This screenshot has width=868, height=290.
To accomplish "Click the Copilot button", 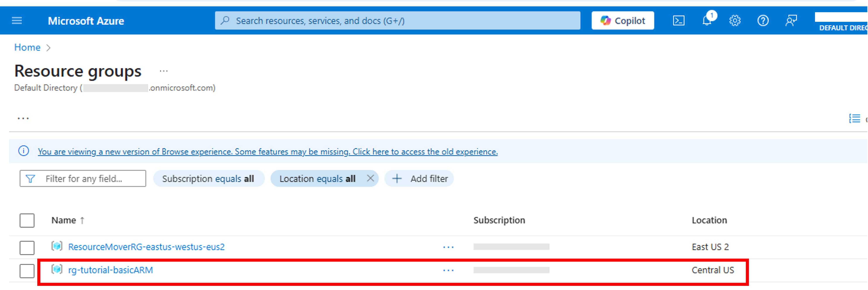I will pyautogui.click(x=622, y=21).
